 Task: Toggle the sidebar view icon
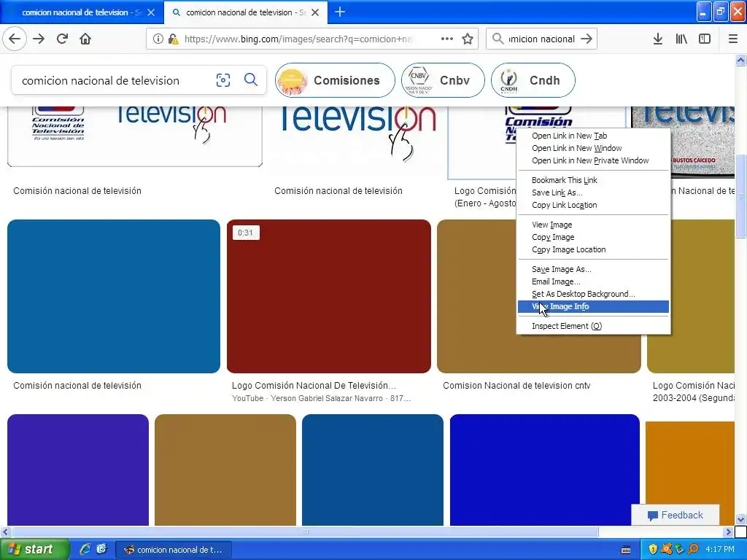705,39
